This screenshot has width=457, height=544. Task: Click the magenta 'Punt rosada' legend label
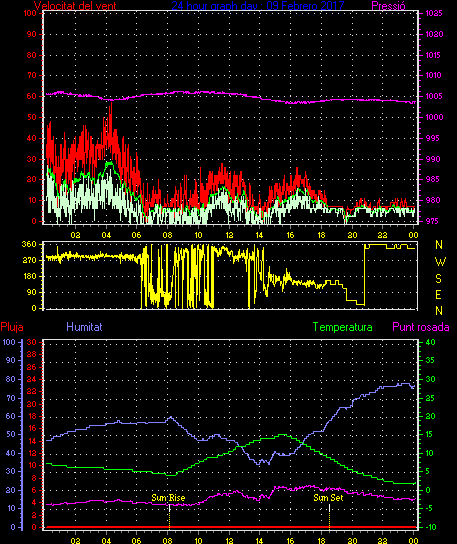pos(421,327)
